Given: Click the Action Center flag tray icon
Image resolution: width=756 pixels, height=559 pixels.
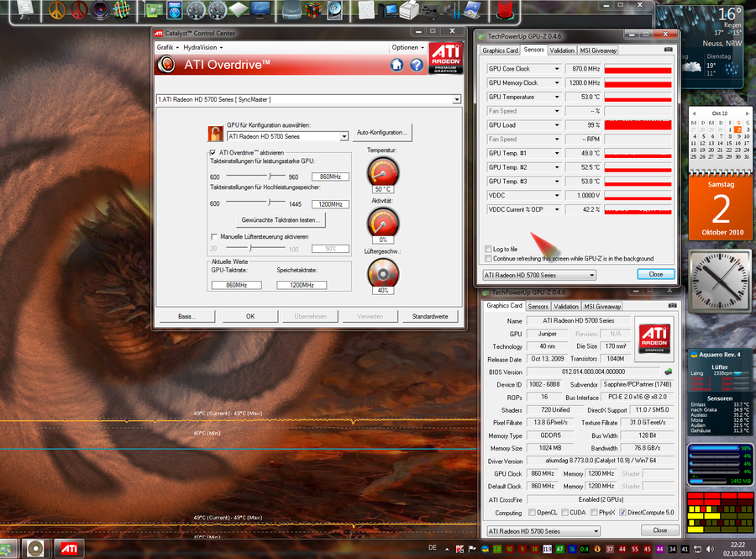Looking at the screenshot, I should tap(472, 549).
